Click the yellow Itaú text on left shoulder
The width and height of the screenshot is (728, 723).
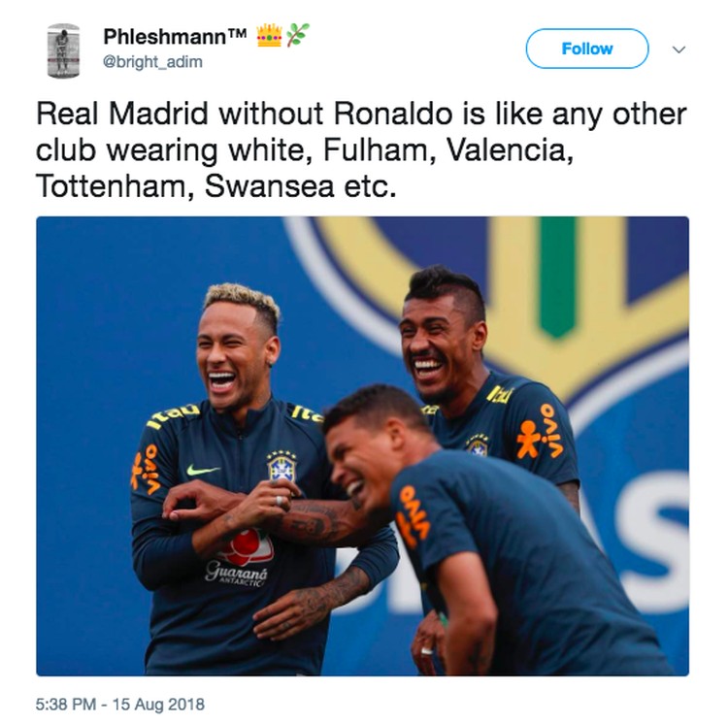[x=173, y=415]
